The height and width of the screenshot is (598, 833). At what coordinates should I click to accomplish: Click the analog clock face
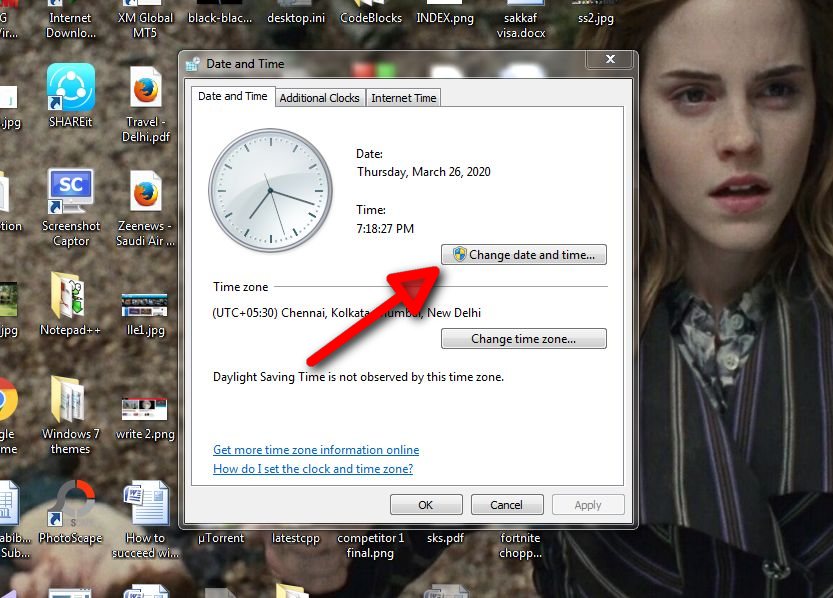click(x=270, y=190)
